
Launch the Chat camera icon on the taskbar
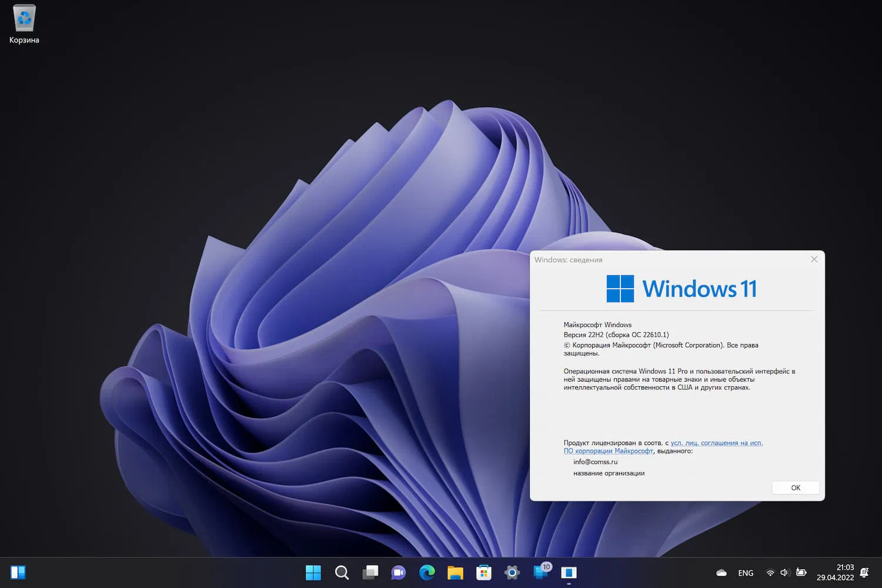(399, 572)
